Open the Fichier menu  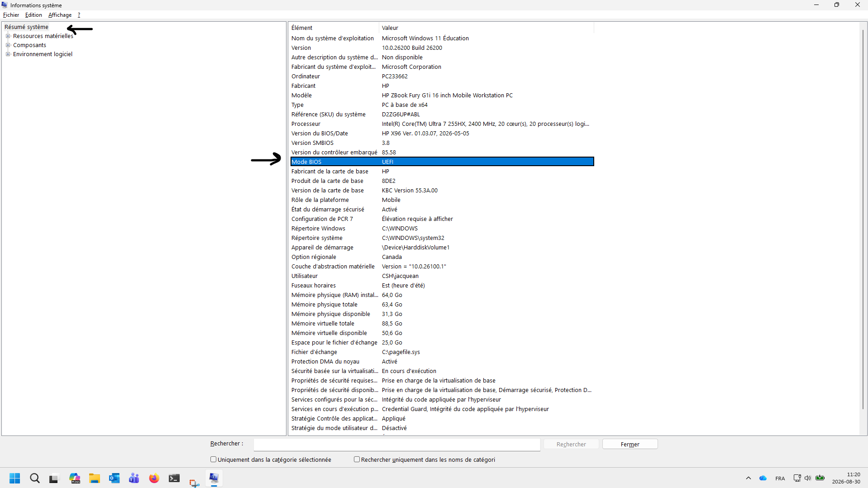coord(11,15)
